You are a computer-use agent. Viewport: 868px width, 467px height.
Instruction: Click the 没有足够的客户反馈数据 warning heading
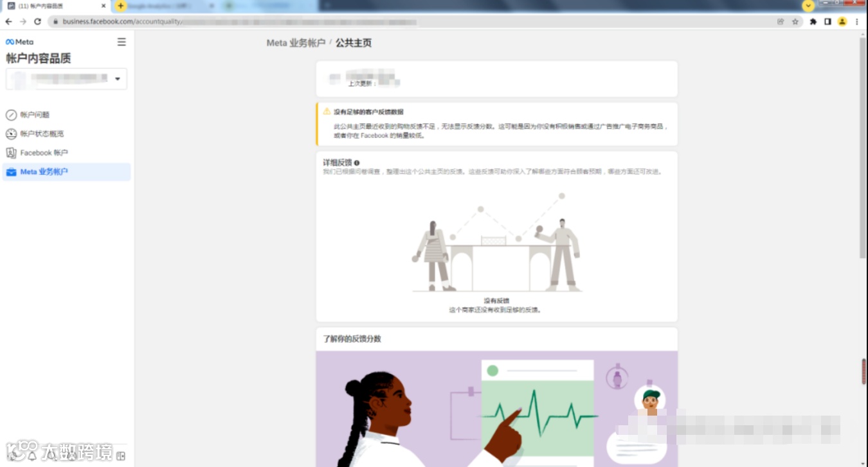pyautogui.click(x=368, y=112)
